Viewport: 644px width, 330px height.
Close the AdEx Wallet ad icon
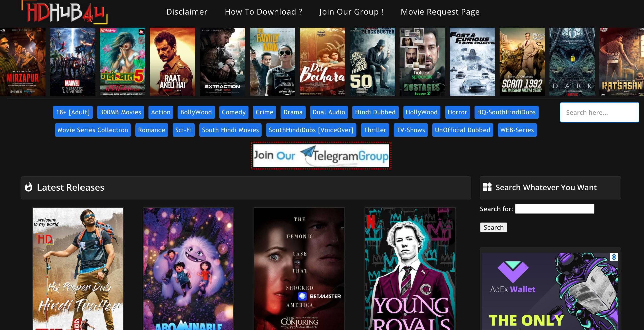(614, 257)
